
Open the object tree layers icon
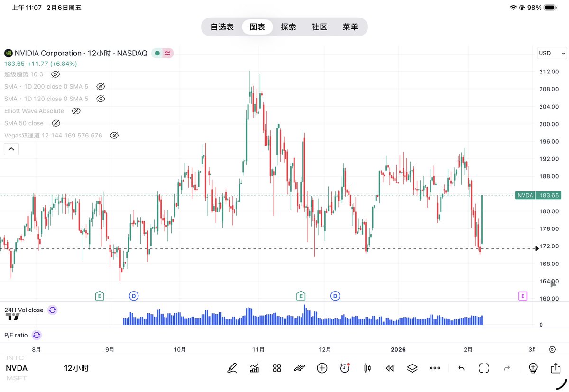point(412,368)
